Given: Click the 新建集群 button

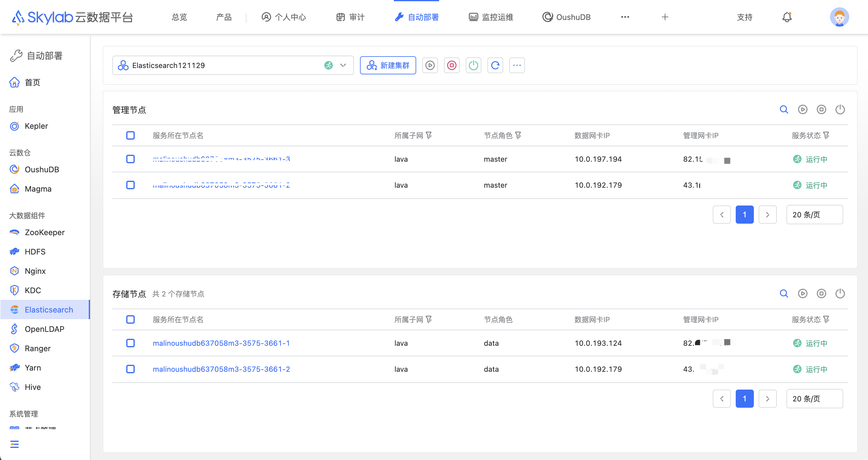Looking at the screenshot, I should pyautogui.click(x=388, y=65).
